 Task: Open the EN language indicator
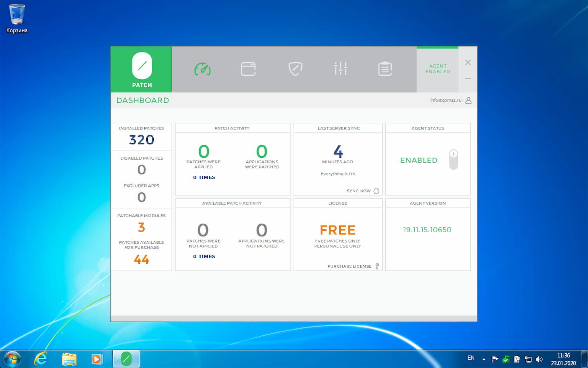click(x=471, y=358)
